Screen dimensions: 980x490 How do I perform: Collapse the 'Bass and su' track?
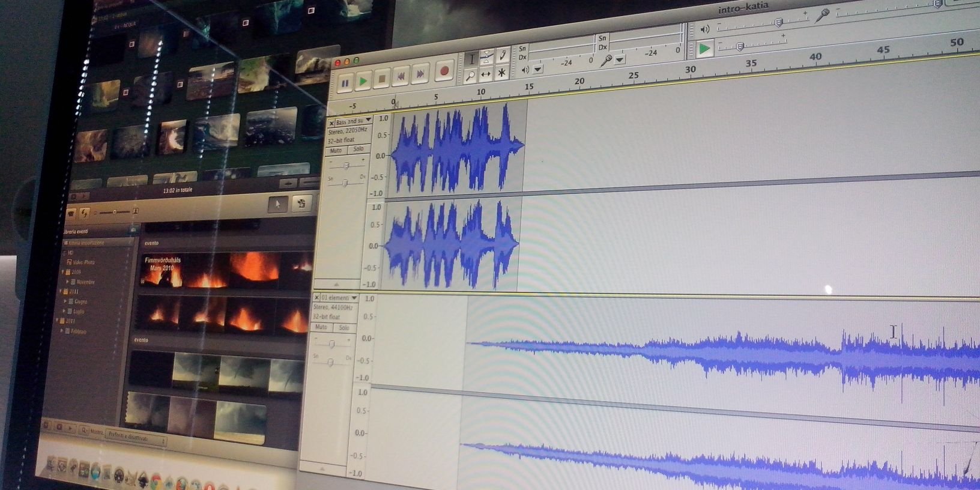pyautogui.click(x=336, y=283)
